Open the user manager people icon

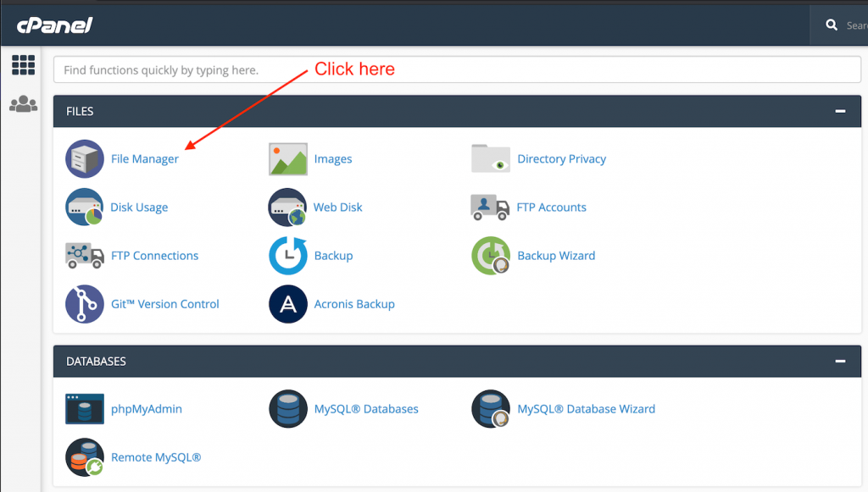(23, 104)
